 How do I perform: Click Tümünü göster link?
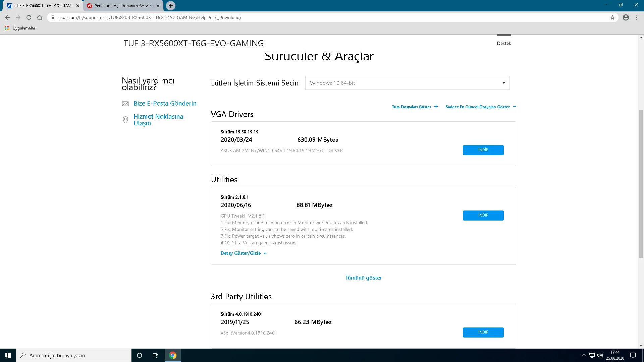363,278
